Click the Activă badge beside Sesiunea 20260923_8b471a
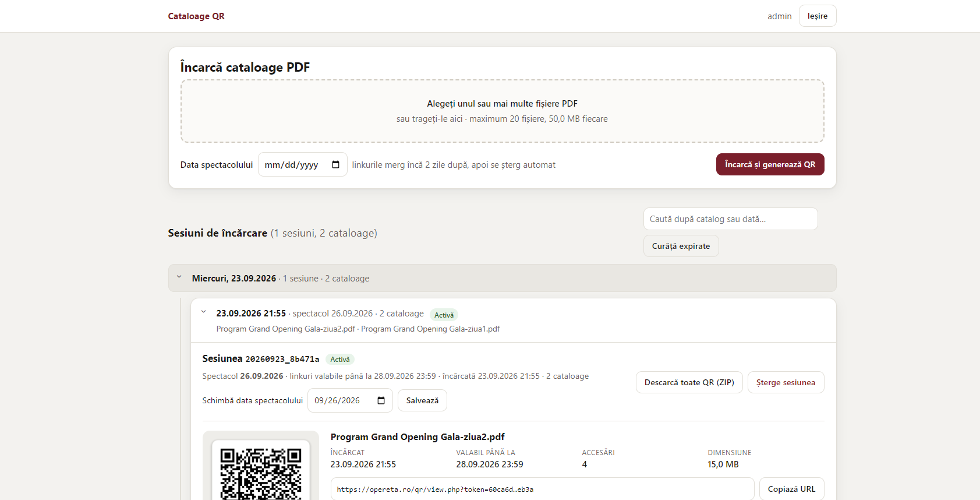Screen dimensions: 980x500 (x=340, y=359)
